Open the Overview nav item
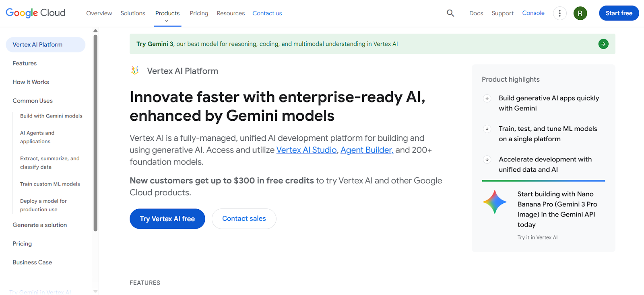The image size is (644, 295). point(99,13)
